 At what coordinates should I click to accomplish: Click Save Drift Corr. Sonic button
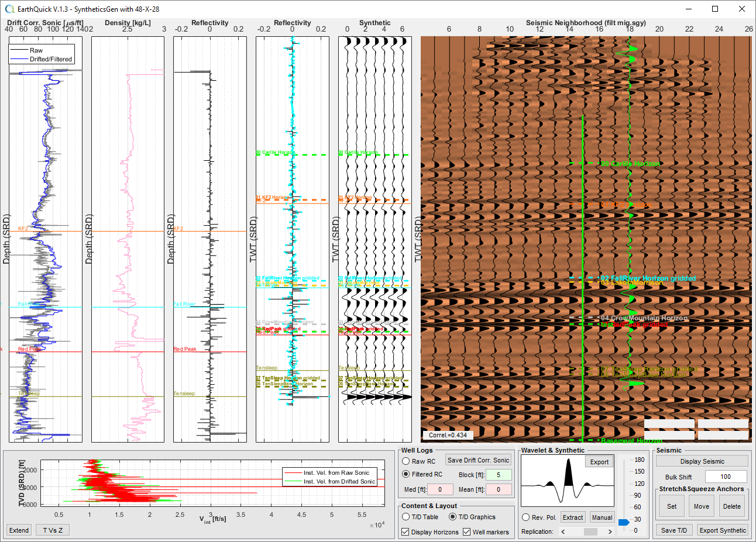coord(478,460)
